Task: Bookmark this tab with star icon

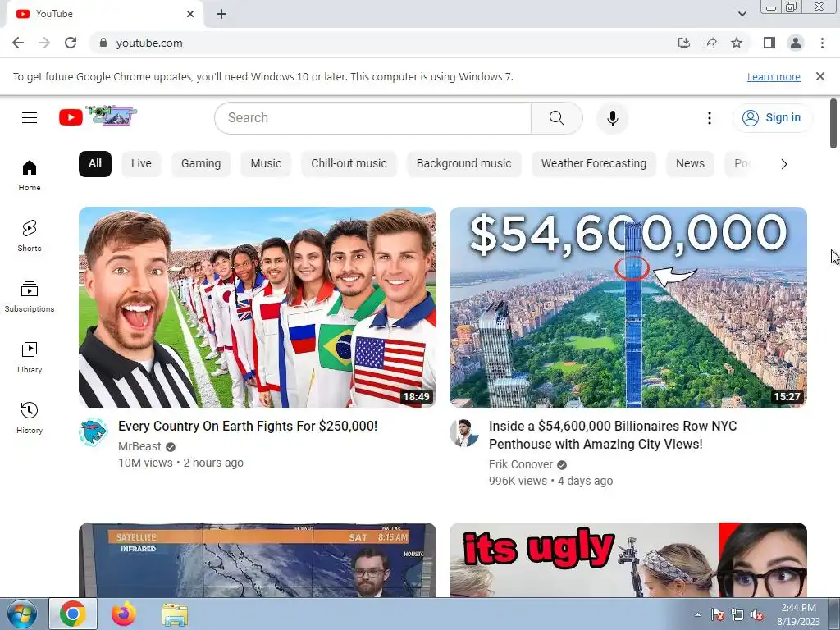Action: click(x=737, y=43)
